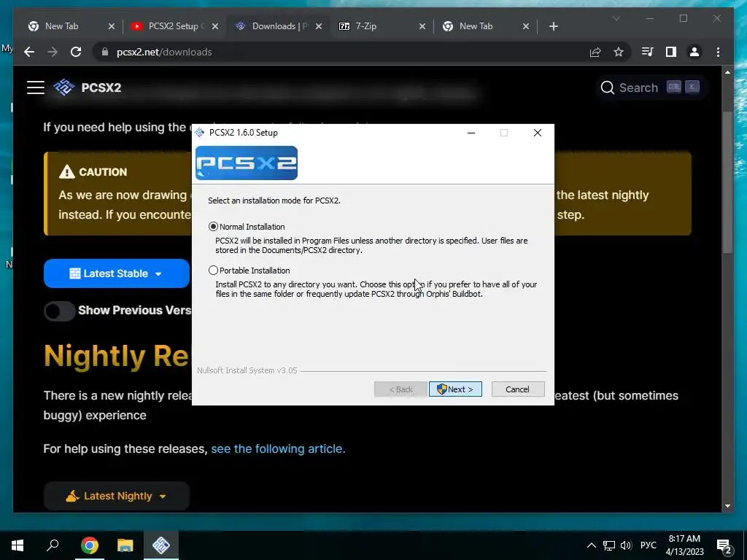The image size is (747, 560).
Task: Switch to PCSX2 Setup YouTube tab
Action: (x=174, y=26)
